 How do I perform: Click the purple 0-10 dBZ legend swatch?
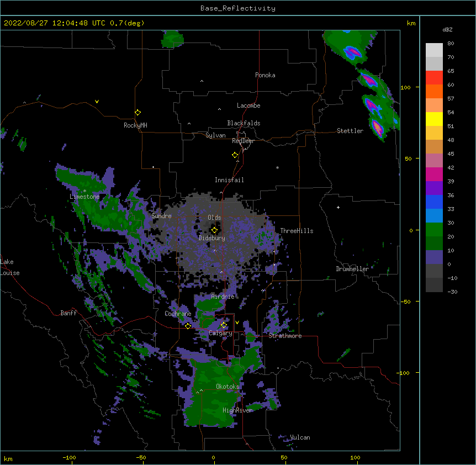tap(434, 257)
